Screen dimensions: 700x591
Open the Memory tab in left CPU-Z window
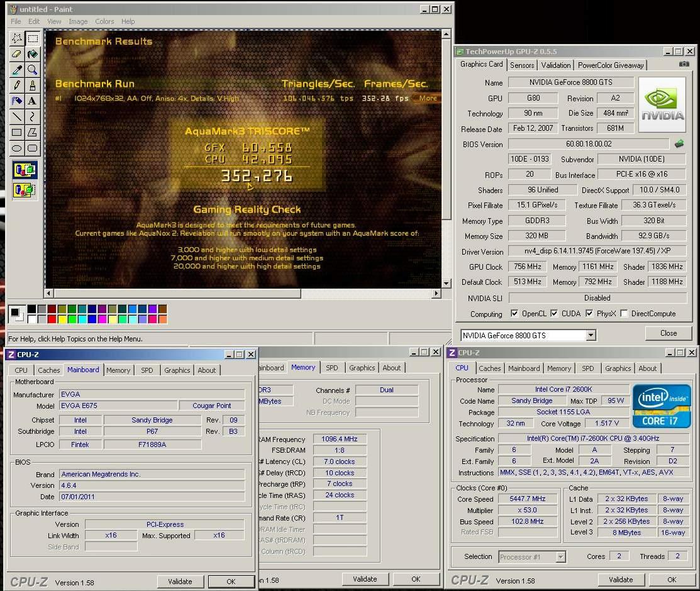tap(118, 370)
